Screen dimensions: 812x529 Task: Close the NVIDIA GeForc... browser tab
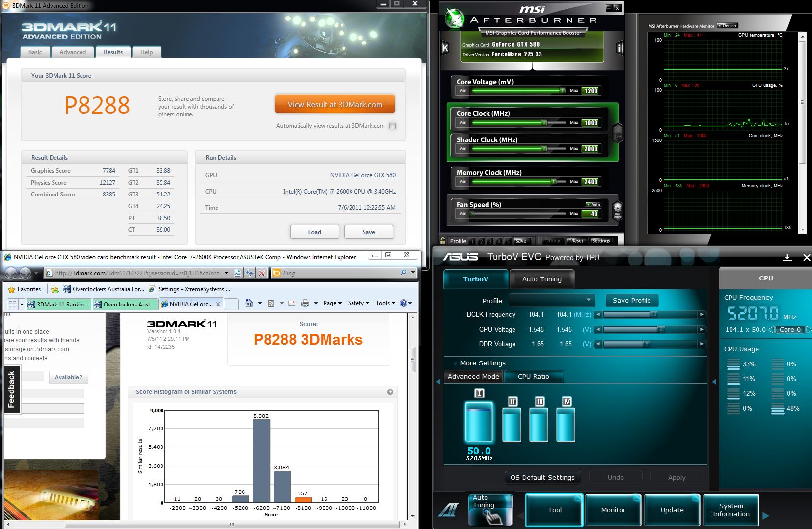[x=218, y=304]
